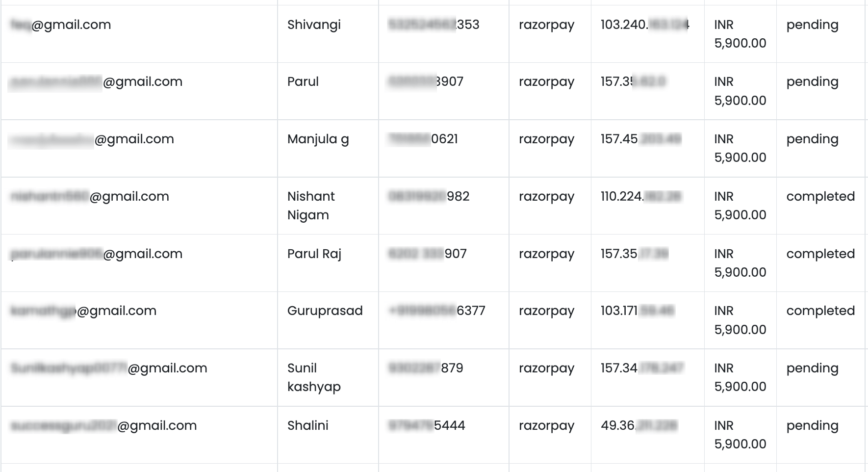Viewport: 868px width, 472px height.
Task: Click Nishant Nigam's name
Action: [311, 206]
